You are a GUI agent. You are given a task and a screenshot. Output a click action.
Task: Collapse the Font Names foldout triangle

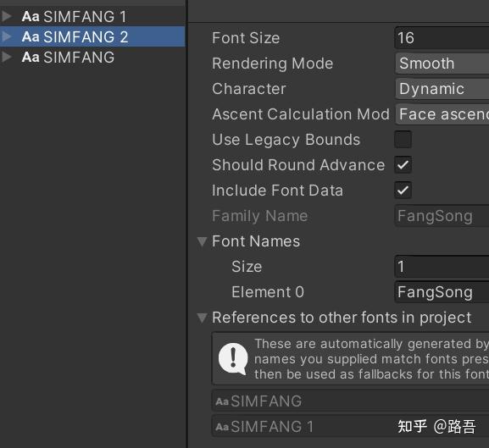[x=202, y=241]
